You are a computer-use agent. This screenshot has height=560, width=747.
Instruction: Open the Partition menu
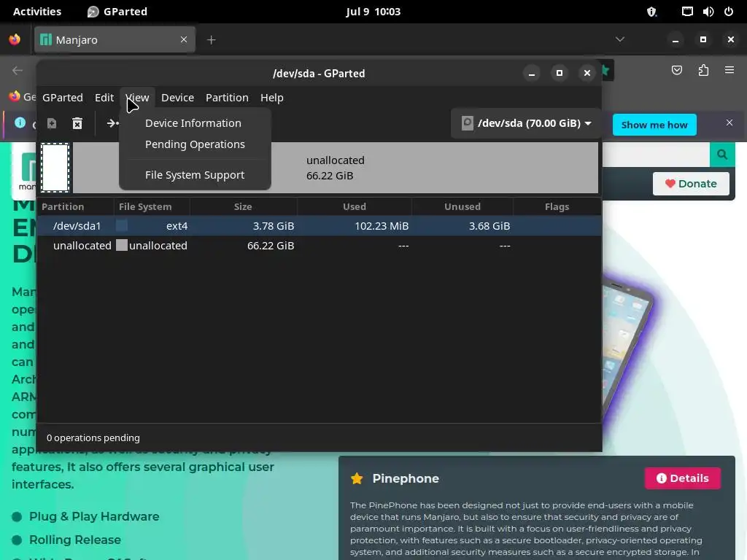228,98
